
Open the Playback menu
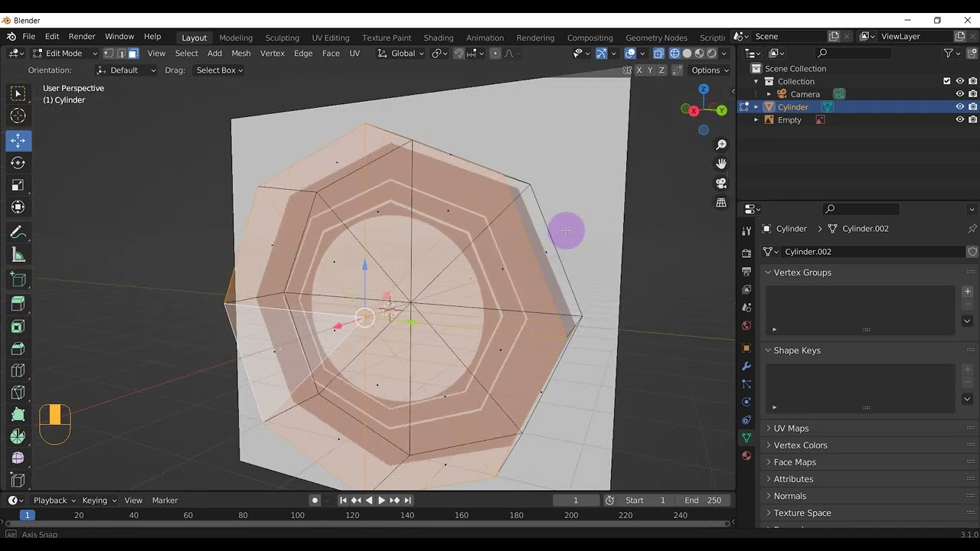click(x=54, y=500)
